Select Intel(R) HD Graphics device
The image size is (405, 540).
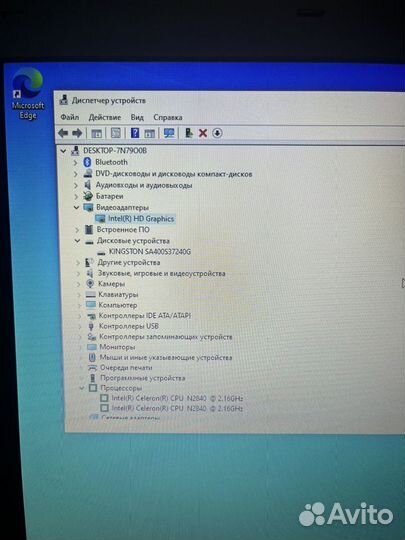141,218
